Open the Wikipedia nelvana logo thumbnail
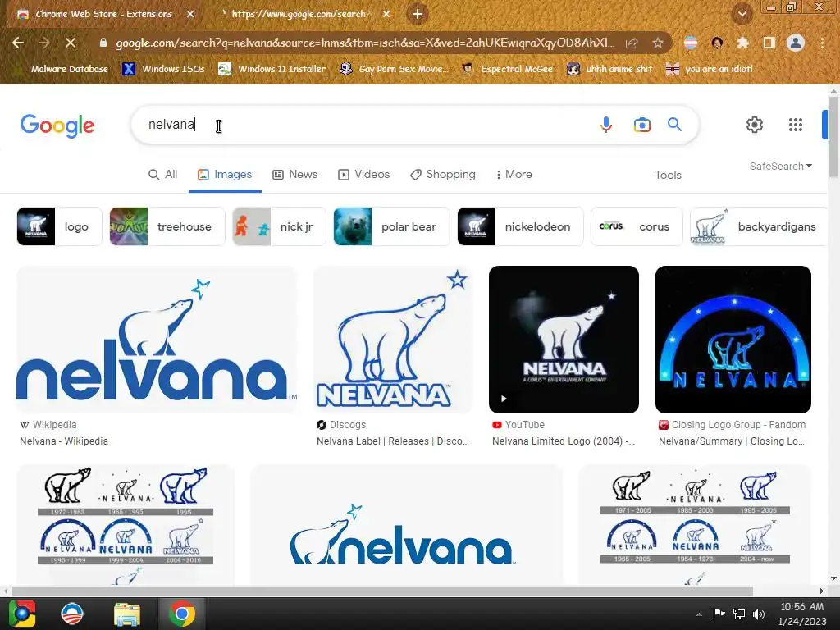 [x=157, y=340]
